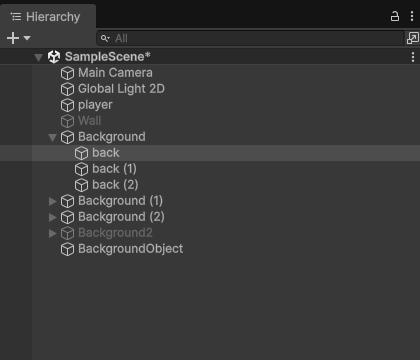Select the player game object
Image resolution: width=420 pixels, height=360 pixels.
pos(210,105)
